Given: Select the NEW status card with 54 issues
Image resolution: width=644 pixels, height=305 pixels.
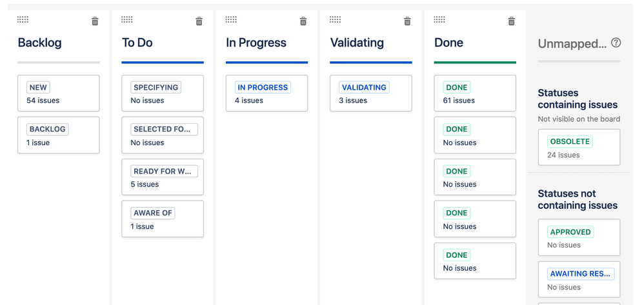Looking at the screenshot, I should 58,93.
